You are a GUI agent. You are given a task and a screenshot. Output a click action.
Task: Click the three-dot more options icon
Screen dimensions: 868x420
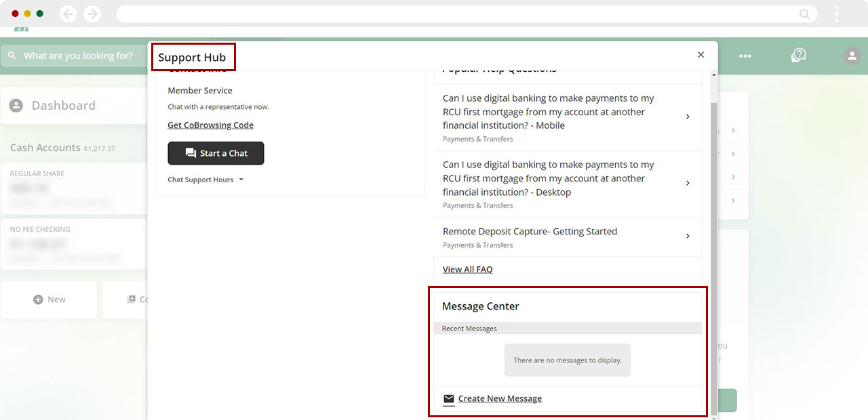[x=745, y=56]
